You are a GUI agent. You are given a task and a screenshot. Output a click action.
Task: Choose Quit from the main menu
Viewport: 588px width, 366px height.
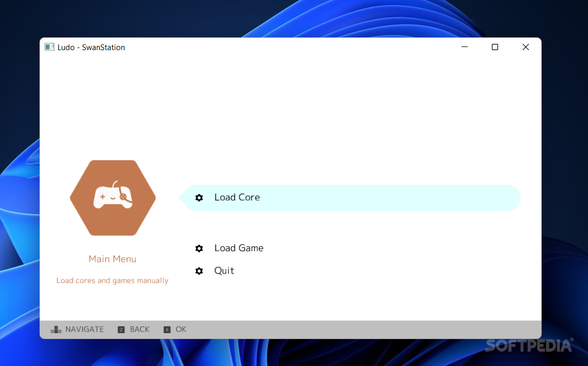tap(224, 270)
